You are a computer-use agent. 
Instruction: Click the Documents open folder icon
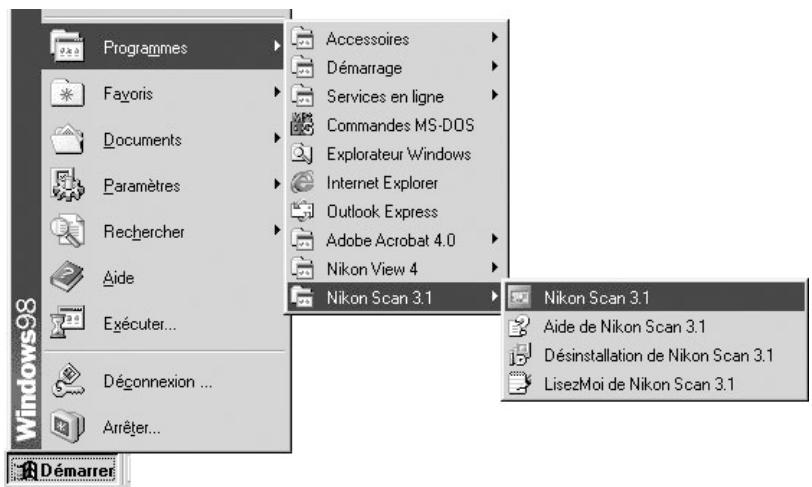pos(67,139)
